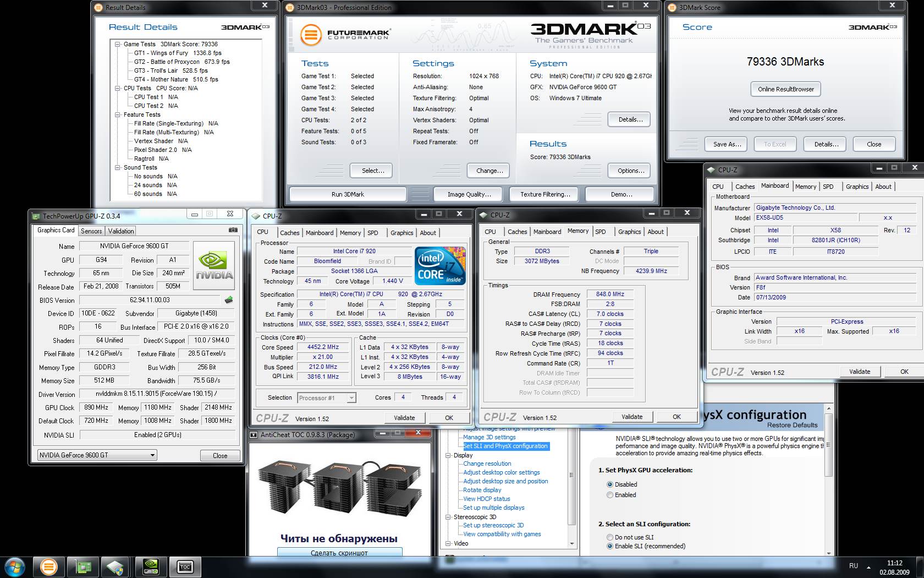Click the PhysX configuration panel scrollbar
Screen dimensions: 924x578
[x=828, y=479]
